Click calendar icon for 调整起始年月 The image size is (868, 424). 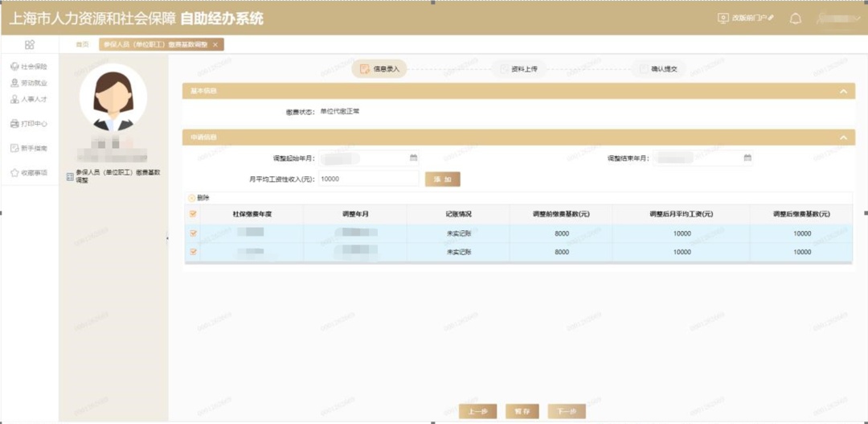click(413, 158)
